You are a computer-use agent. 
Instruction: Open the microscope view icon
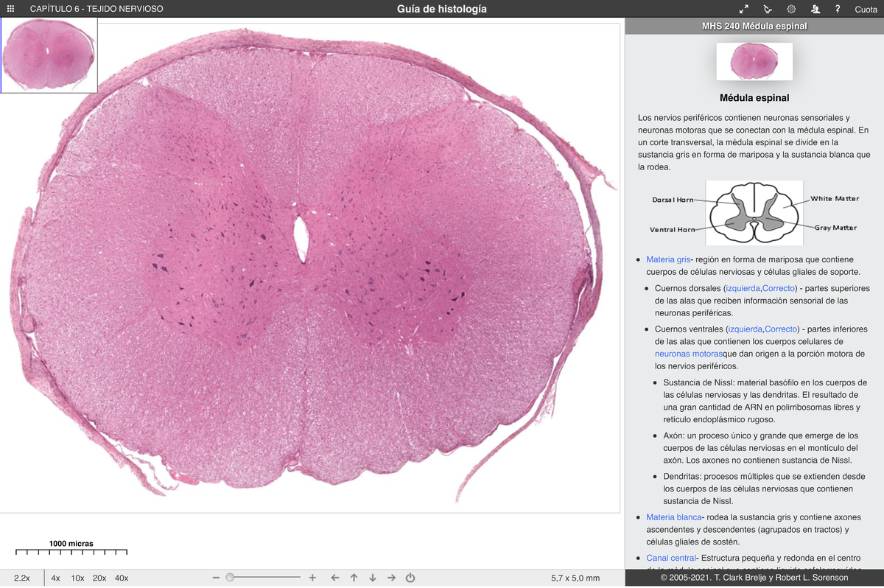[x=768, y=9]
